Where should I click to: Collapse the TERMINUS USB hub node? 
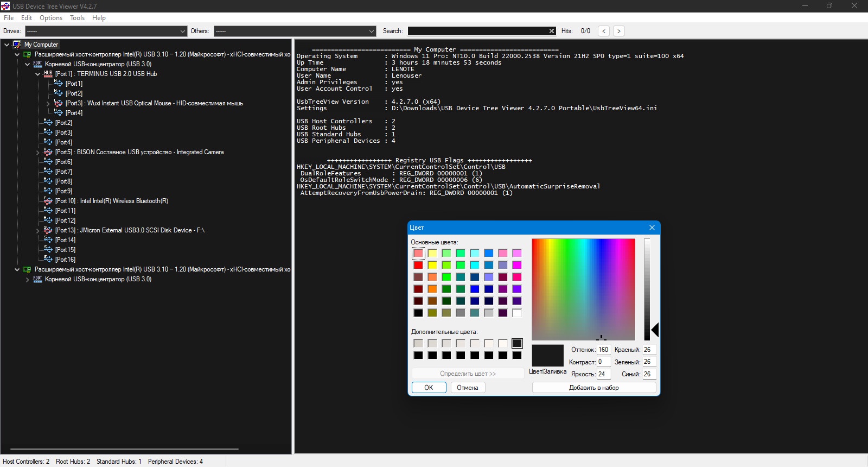click(x=37, y=74)
